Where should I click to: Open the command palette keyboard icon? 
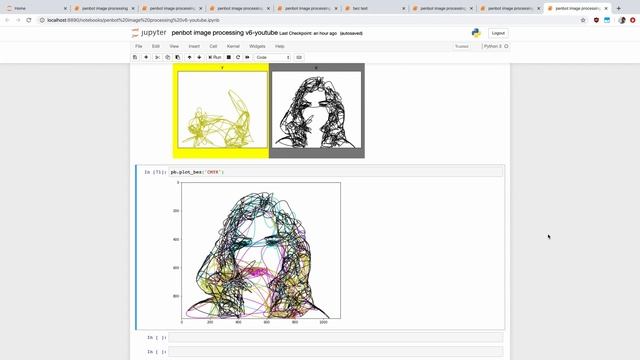click(x=299, y=58)
